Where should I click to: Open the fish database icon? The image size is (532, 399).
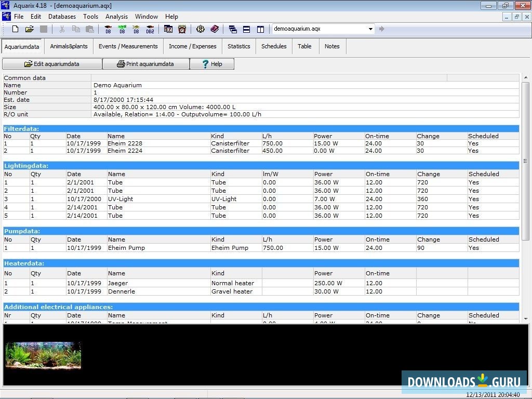[108, 29]
